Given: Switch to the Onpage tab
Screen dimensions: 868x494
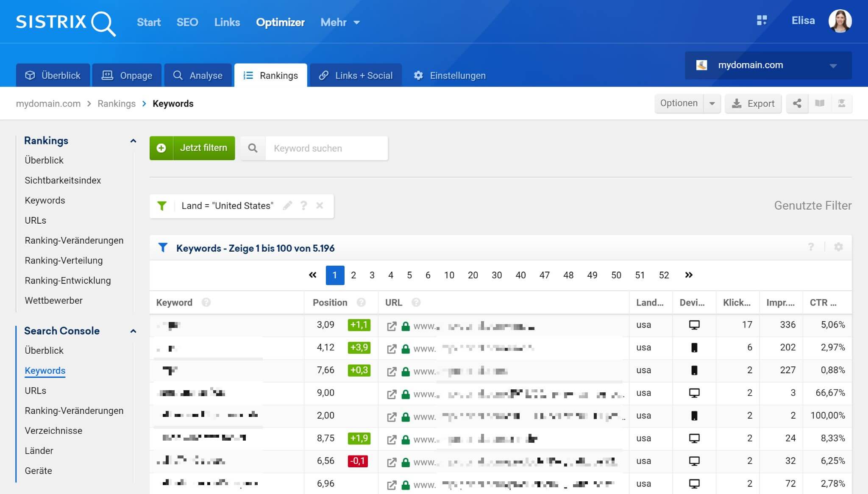Looking at the screenshot, I should pyautogui.click(x=127, y=75).
